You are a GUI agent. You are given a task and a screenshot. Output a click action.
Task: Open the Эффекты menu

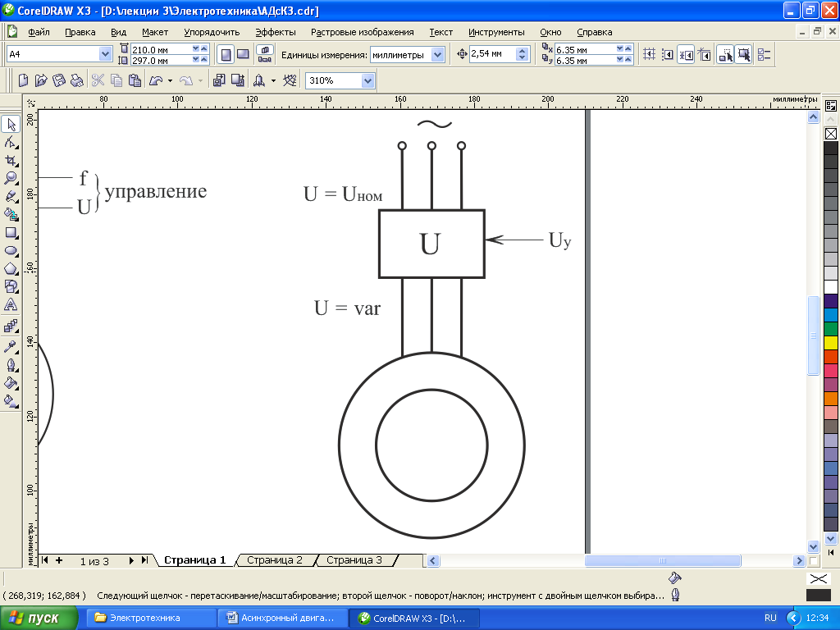coord(275,32)
